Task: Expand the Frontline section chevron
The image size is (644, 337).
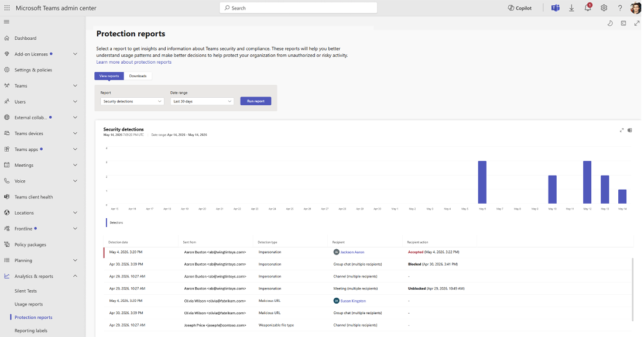Action: coord(75,229)
